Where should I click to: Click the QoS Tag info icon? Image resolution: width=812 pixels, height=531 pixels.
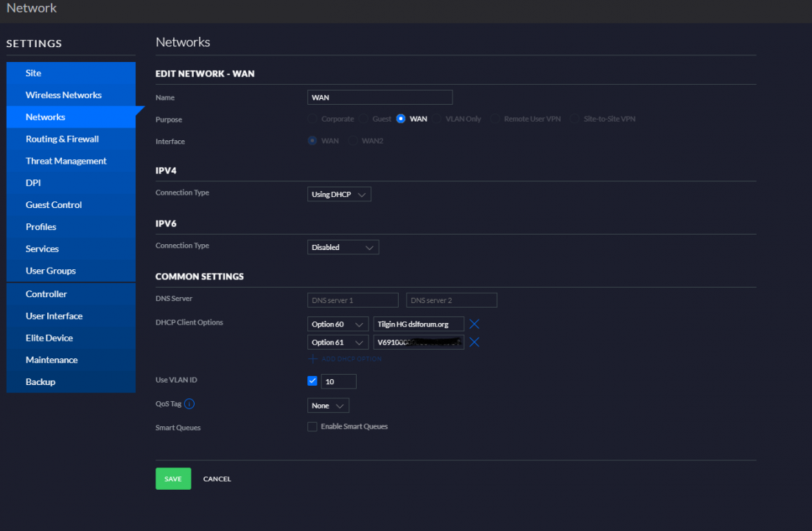pyautogui.click(x=189, y=404)
